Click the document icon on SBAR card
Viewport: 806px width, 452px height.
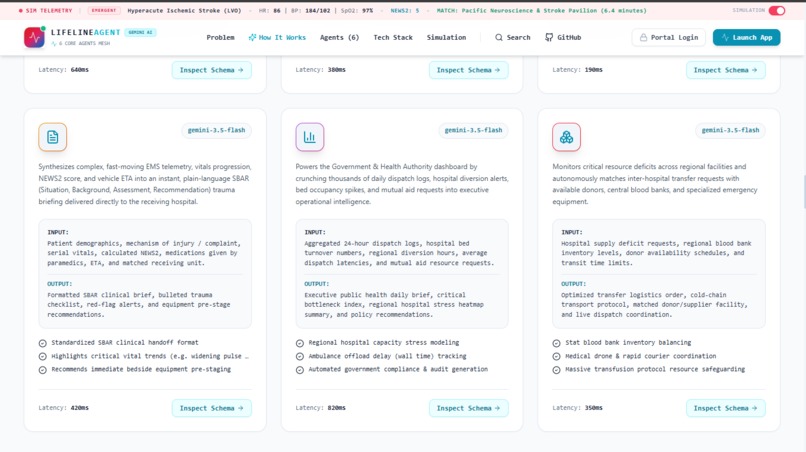coord(52,137)
